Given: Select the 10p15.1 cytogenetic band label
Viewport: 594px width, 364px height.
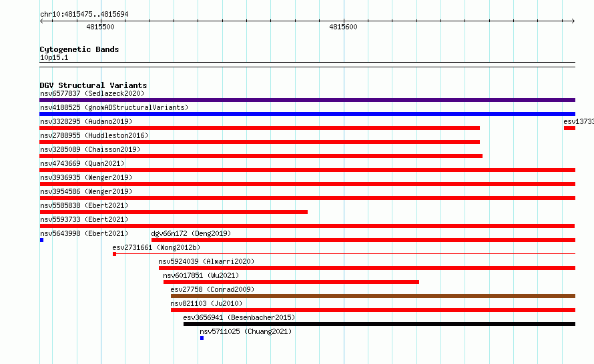Looking at the screenshot, I should tap(54, 57).
